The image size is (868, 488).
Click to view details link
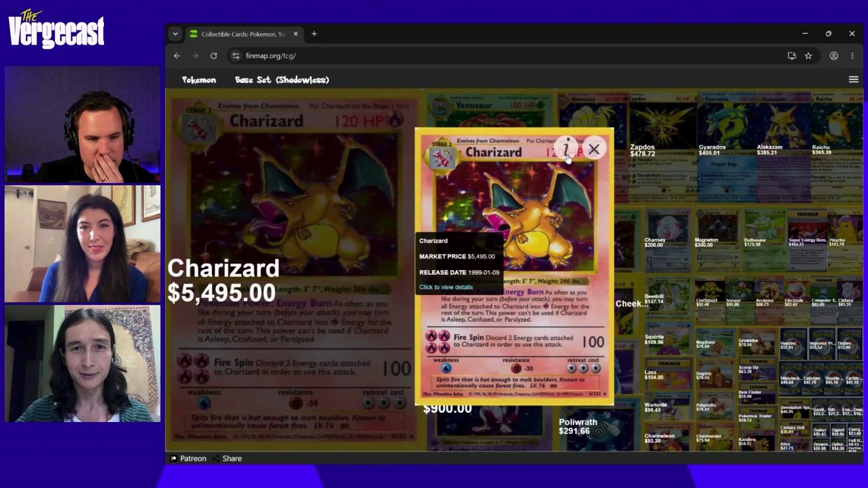446,287
